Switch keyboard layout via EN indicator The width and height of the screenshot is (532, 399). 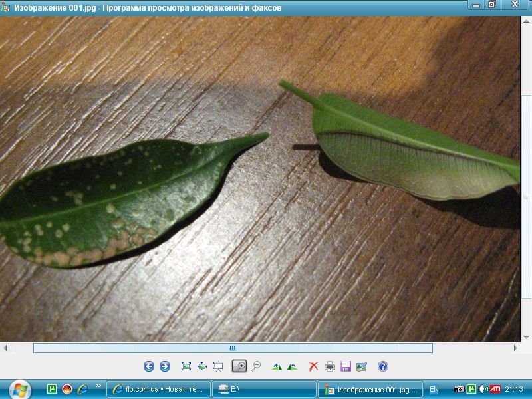tap(434, 390)
